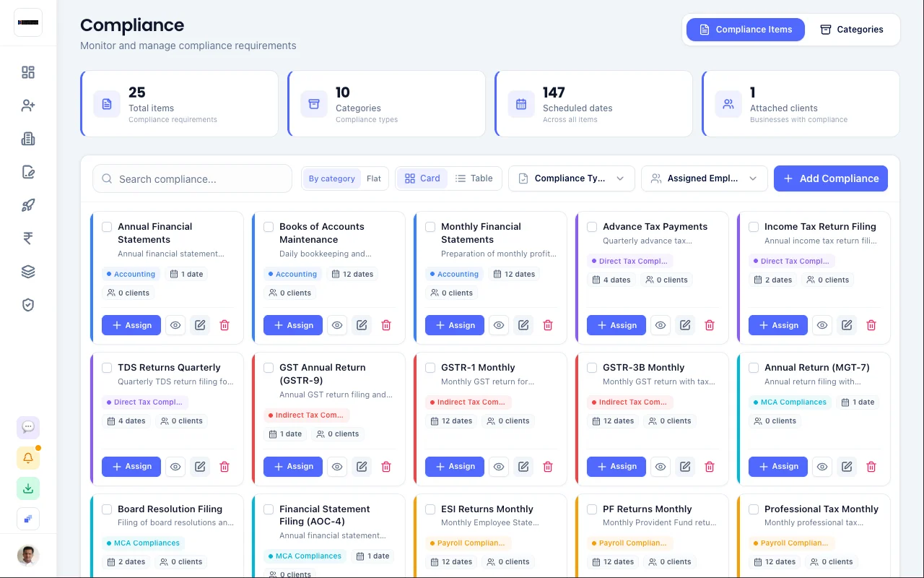Assign the Advance Tax Payments compliance
This screenshot has width=924, height=578.
616,325
